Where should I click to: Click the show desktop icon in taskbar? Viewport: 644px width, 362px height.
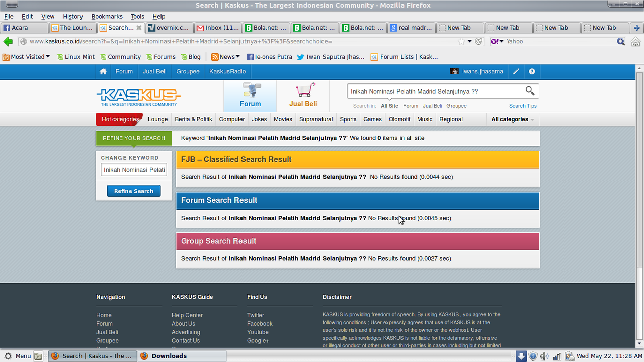(x=38, y=356)
